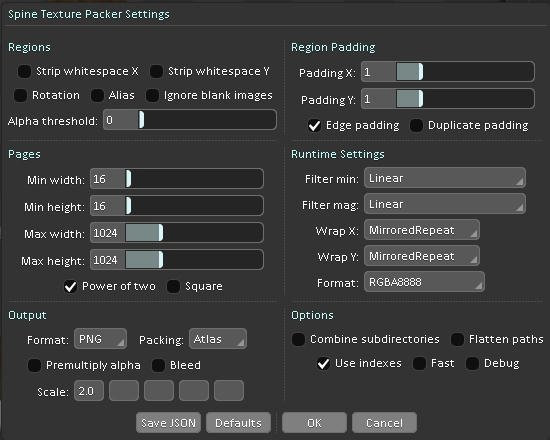550x440 pixels.
Task: Open the Packing Atlas dropdown
Action: click(x=218, y=339)
